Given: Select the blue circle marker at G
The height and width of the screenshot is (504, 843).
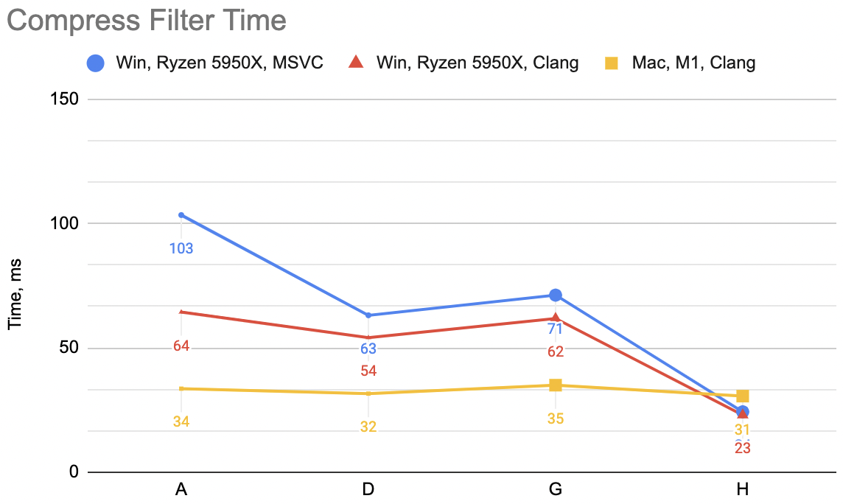Looking at the screenshot, I should pyautogui.click(x=556, y=295).
